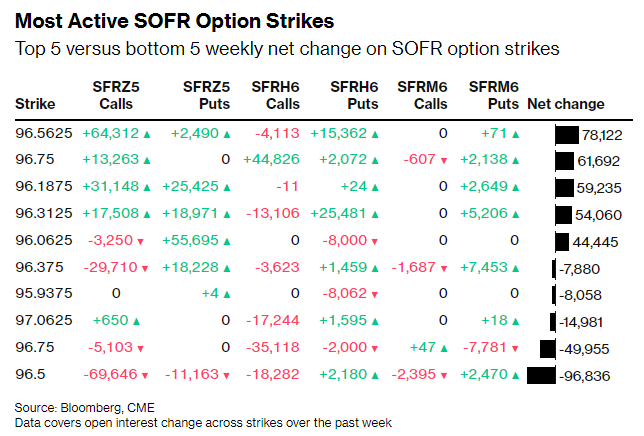Click the red down arrow next to -607
Viewport: 644px width, 436px height.
tap(444, 160)
